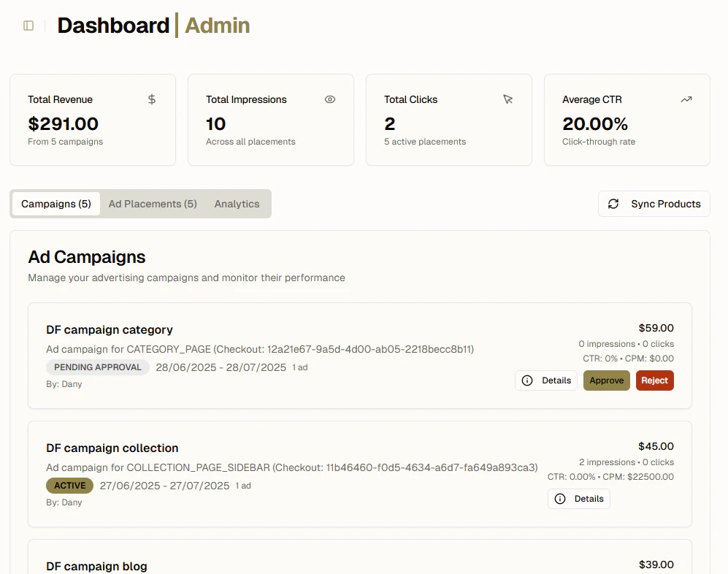Click the refresh icon in Sync Products
This screenshot has width=728, height=574.
[613, 204]
